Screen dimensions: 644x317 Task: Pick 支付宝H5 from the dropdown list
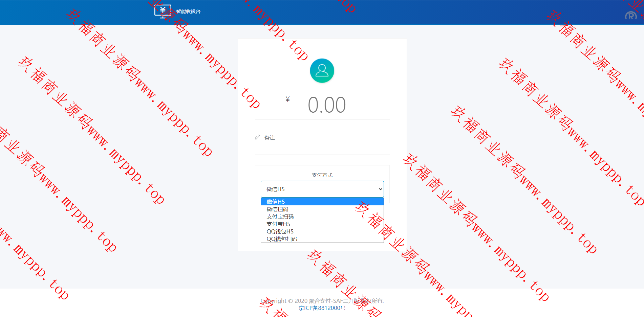click(279, 224)
